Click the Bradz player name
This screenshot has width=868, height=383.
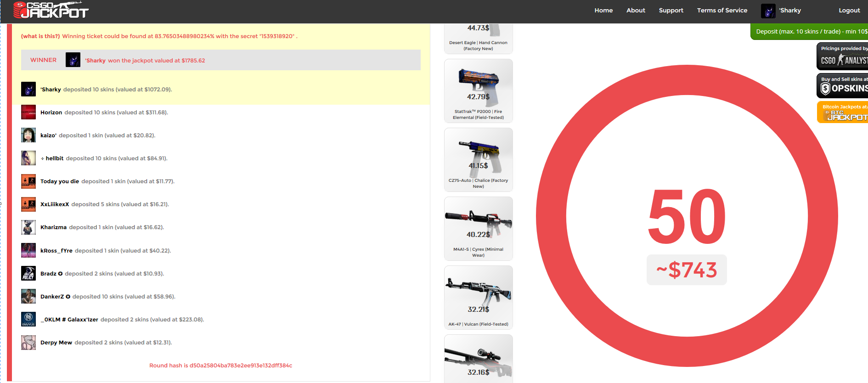click(x=51, y=274)
